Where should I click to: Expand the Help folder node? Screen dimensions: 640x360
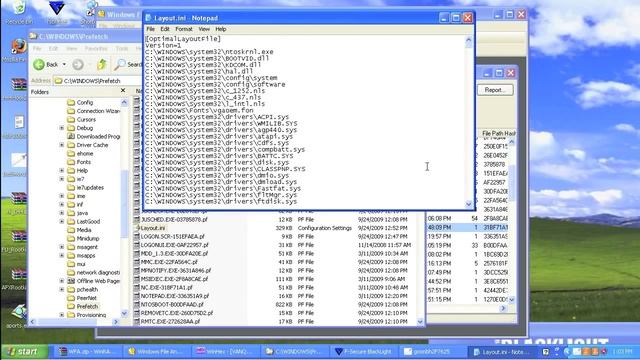[x=62, y=171]
